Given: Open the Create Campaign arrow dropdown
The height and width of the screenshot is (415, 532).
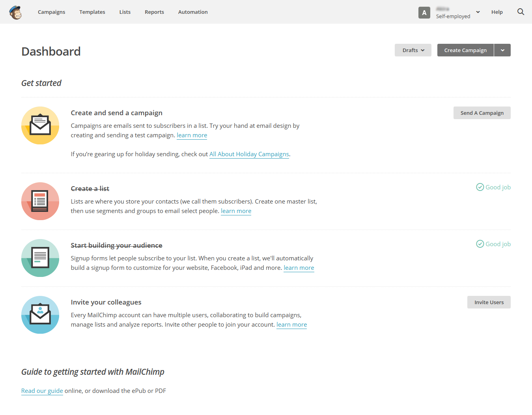Looking at the screenshot, I should point(502,50).
